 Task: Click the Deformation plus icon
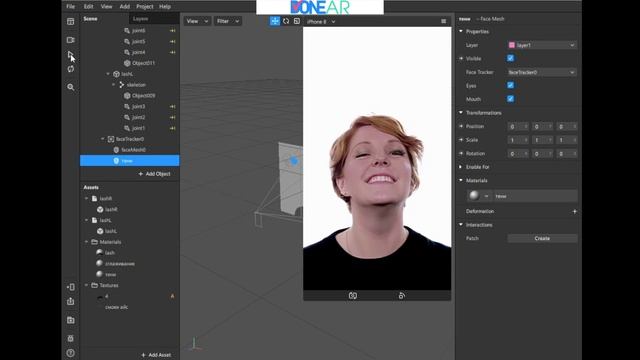[575, 211]
